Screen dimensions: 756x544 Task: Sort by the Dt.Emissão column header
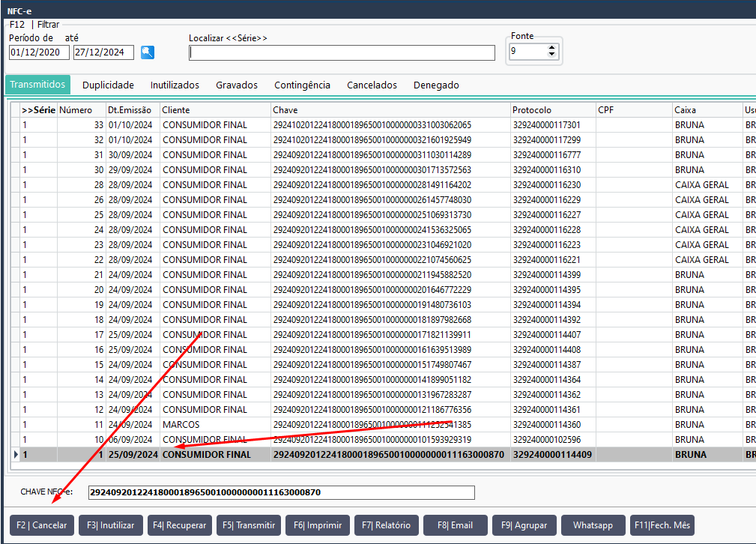pos(133,110)
